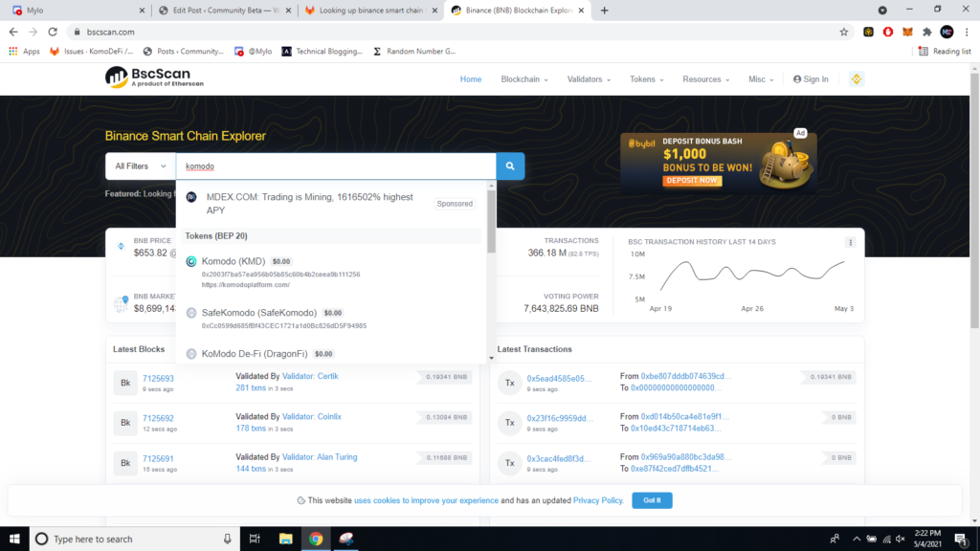Open Task View on the taskbar

click(255, 539)
